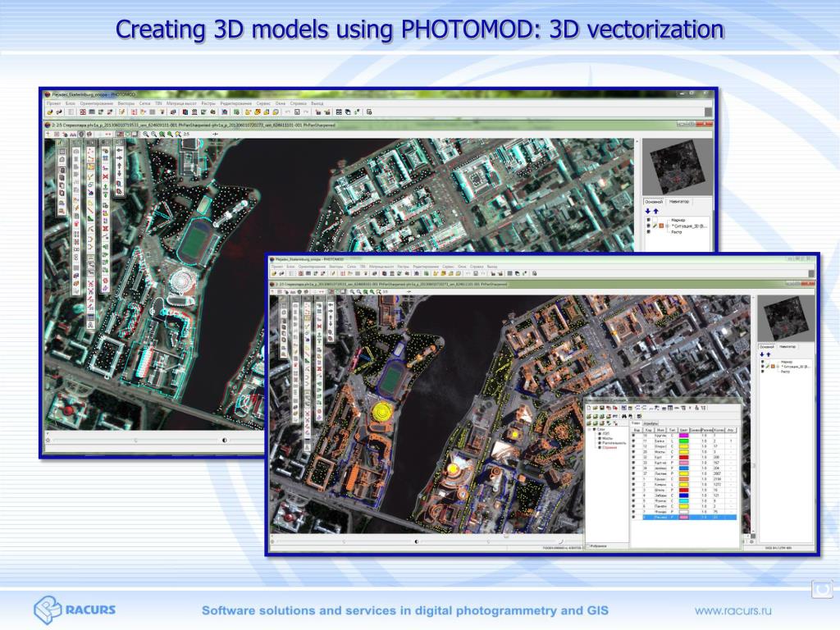Open the Растры menu in the back window

point(208,103)
